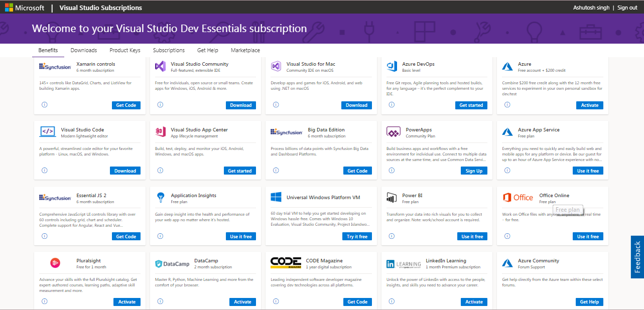
Task: Get Code for Big Data Edition
Action: point(358,171)
